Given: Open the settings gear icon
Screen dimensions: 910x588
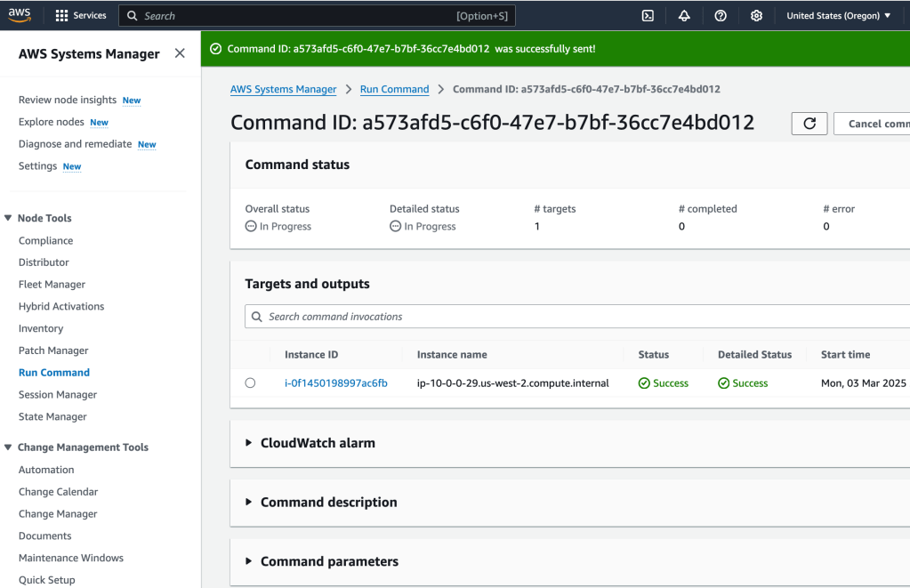Looking at the screenshot, I should 756,15.
